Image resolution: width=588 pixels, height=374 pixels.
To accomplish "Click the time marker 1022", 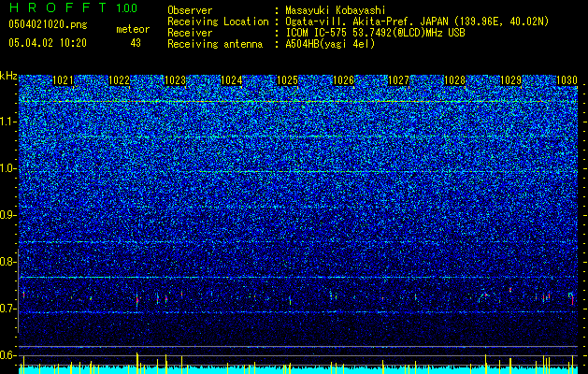I will 119,80.
